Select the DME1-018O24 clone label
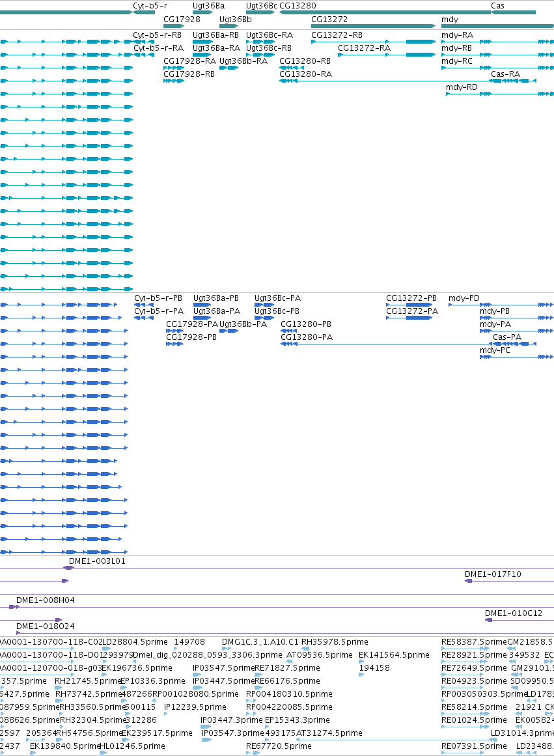This screenshot has height=756, width=554. 46,627
